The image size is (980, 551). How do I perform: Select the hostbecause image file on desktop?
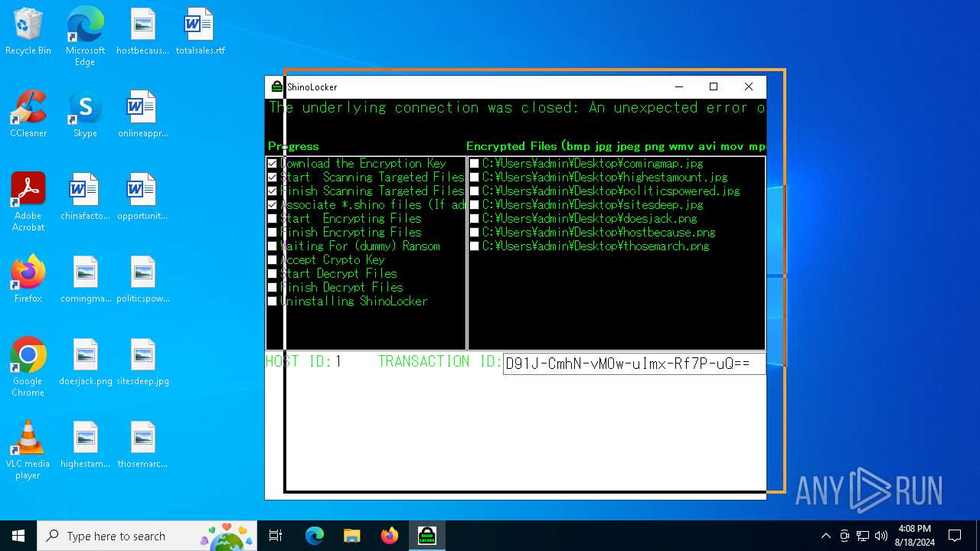[x=142, y=31]
